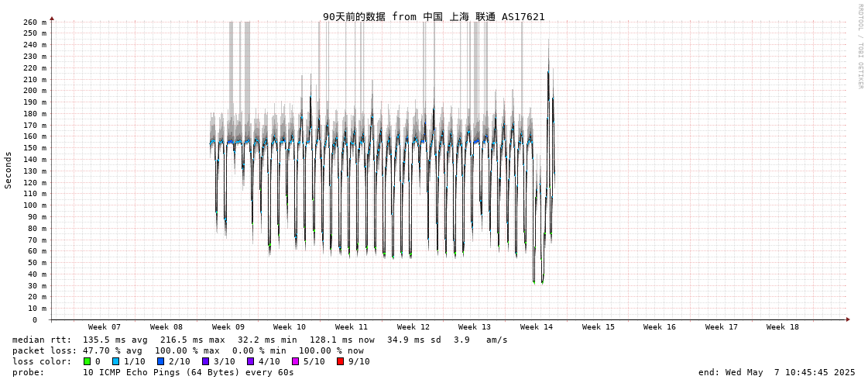Click the '135.5 ms avg' value
This screenshot has width=868, height=383.
pos(115,340)
